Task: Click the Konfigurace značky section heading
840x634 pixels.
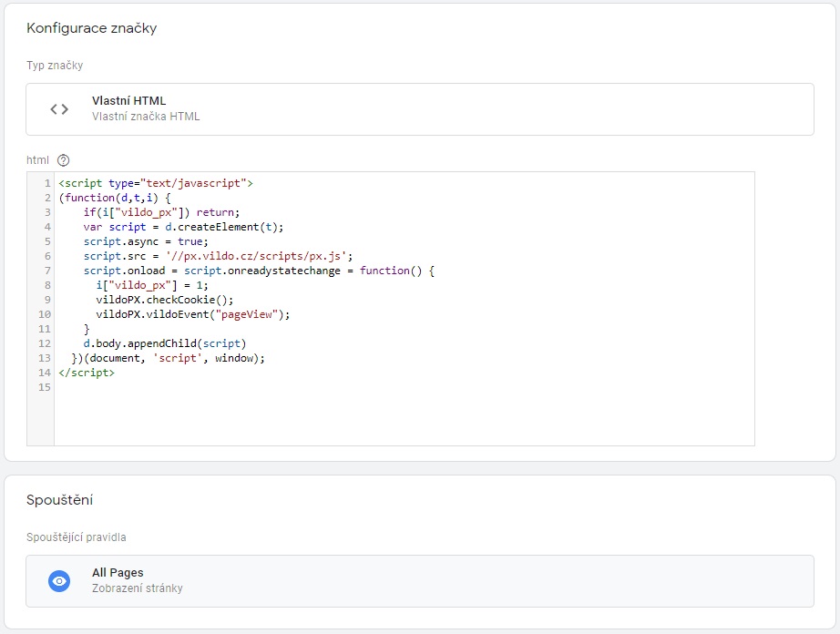Action: (x=92, y=28)
